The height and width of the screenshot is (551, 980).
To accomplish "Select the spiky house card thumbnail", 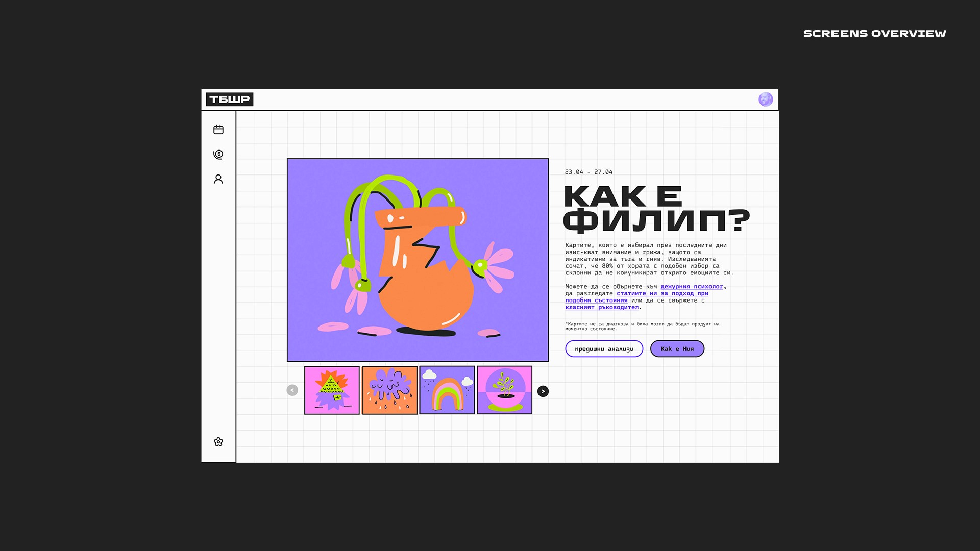I will (332, 390).
